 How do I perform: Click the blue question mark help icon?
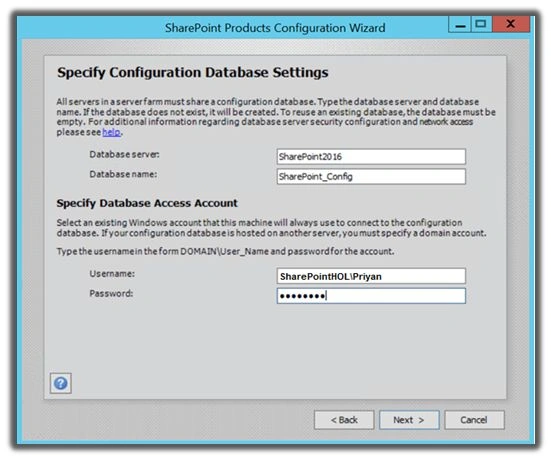pos(60,383)
